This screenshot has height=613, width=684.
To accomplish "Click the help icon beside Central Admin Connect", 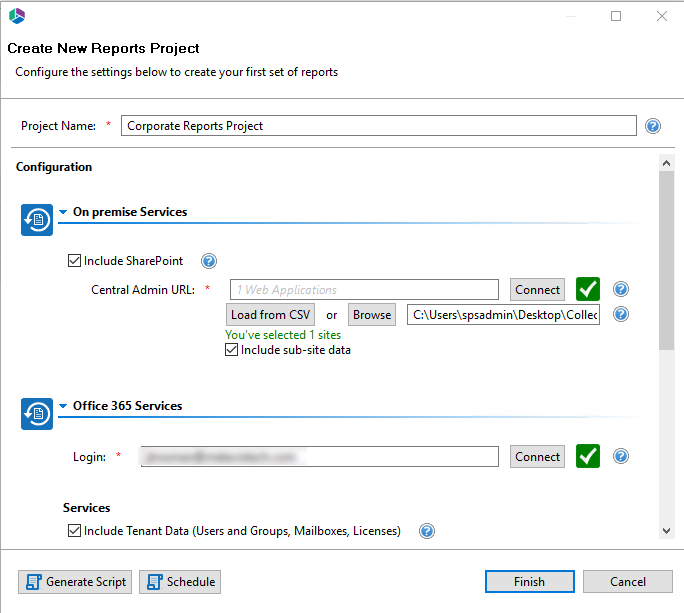I will coord(621,290).
